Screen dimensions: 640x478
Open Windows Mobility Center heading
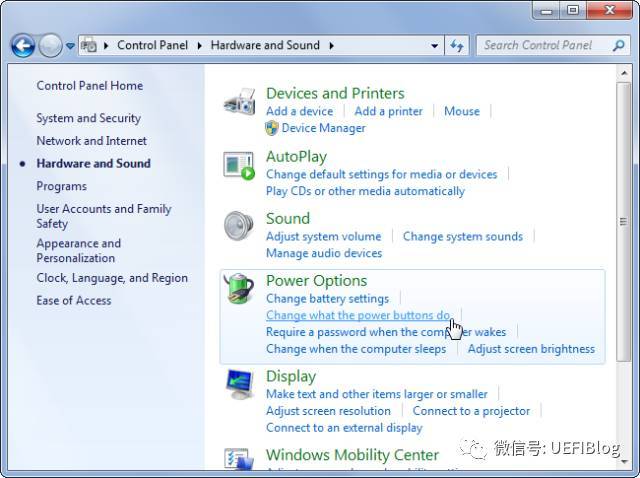pos(352,455)
